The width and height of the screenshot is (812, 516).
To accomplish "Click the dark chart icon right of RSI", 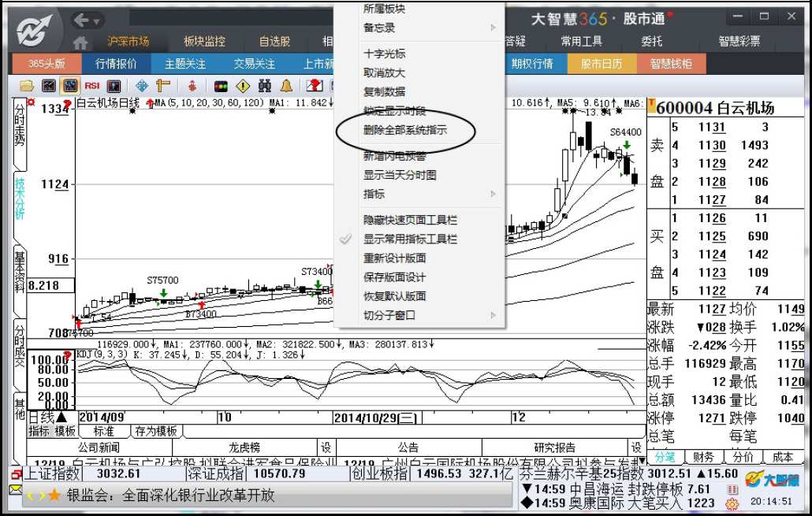I will [x=114, y=85].
